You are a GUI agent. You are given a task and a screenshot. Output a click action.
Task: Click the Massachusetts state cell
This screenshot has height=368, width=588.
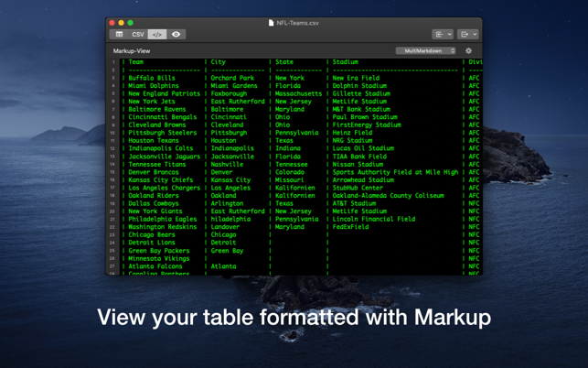(x=298, y=93)
